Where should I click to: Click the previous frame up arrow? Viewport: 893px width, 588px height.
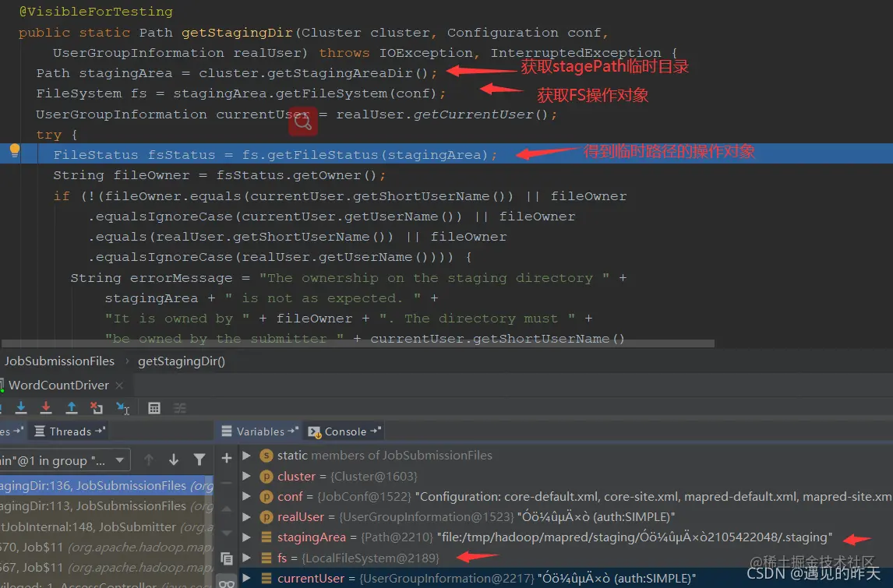[x=149, y=459]
